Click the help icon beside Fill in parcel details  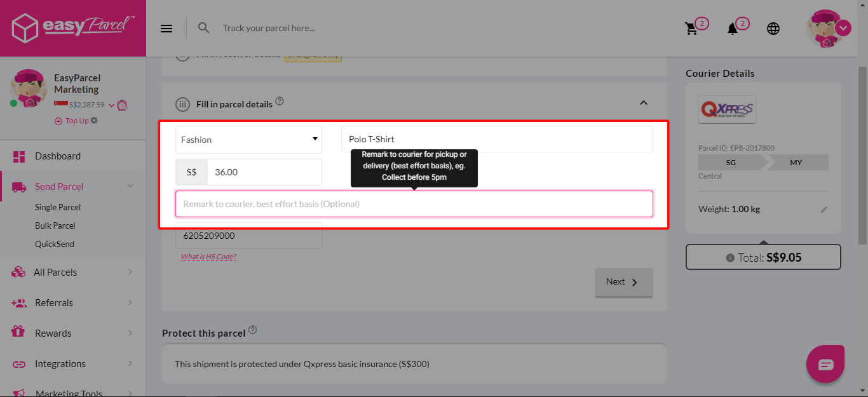click(x=279, y=100)
